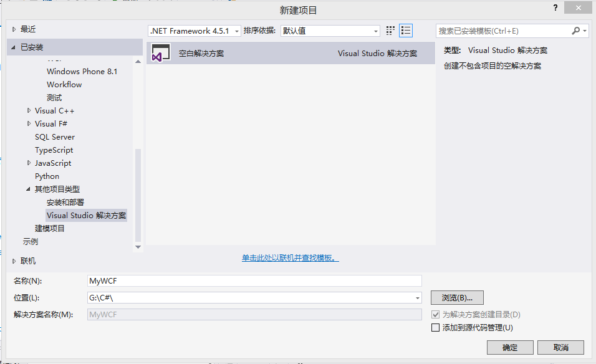
Task: Open the help question mark
Action: [x=555, y=7]
